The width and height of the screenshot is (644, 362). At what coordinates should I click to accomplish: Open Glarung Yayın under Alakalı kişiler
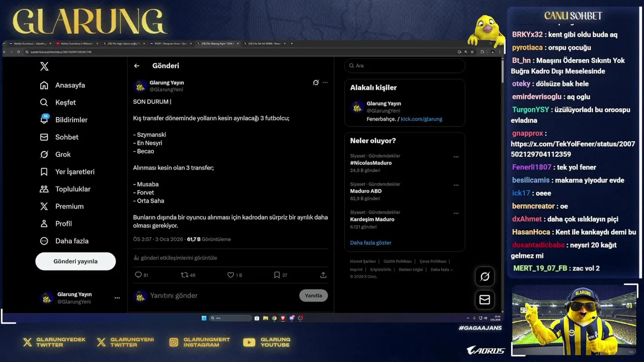tap(384, 104)
